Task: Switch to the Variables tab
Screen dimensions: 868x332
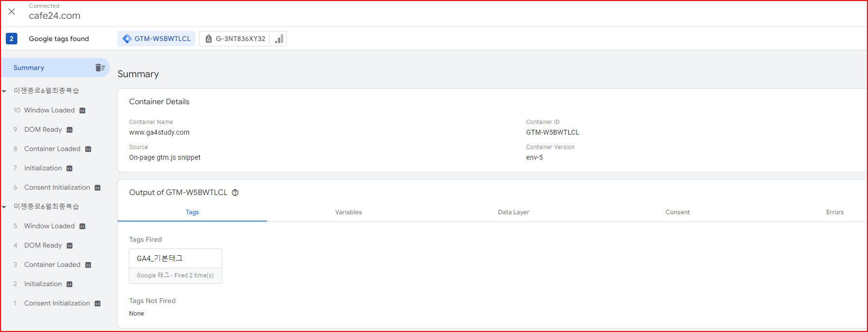Action: [x=348, y=212]
